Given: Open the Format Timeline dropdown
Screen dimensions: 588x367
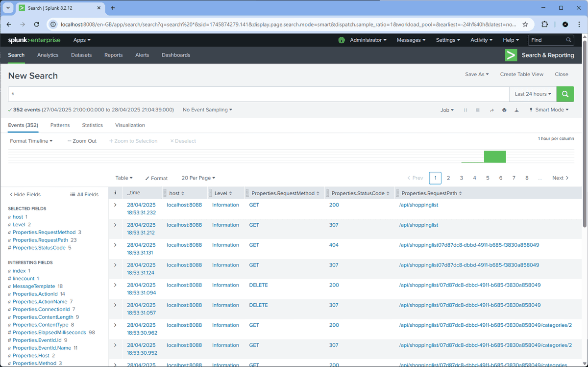Looking at the screenshot, I should point(30,140).
